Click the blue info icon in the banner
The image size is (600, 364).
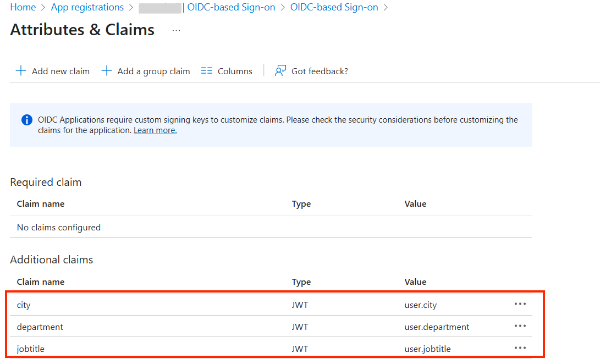pyautogui.click(x=27, y=120)
